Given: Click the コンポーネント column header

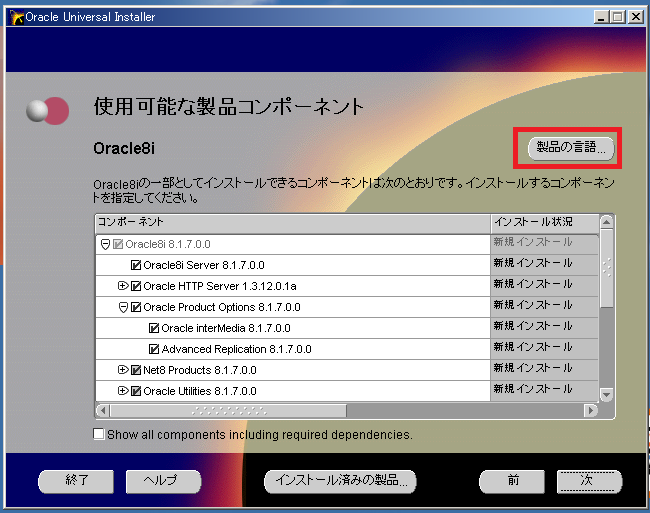Looking at the screenshot, I should point(293,223).
